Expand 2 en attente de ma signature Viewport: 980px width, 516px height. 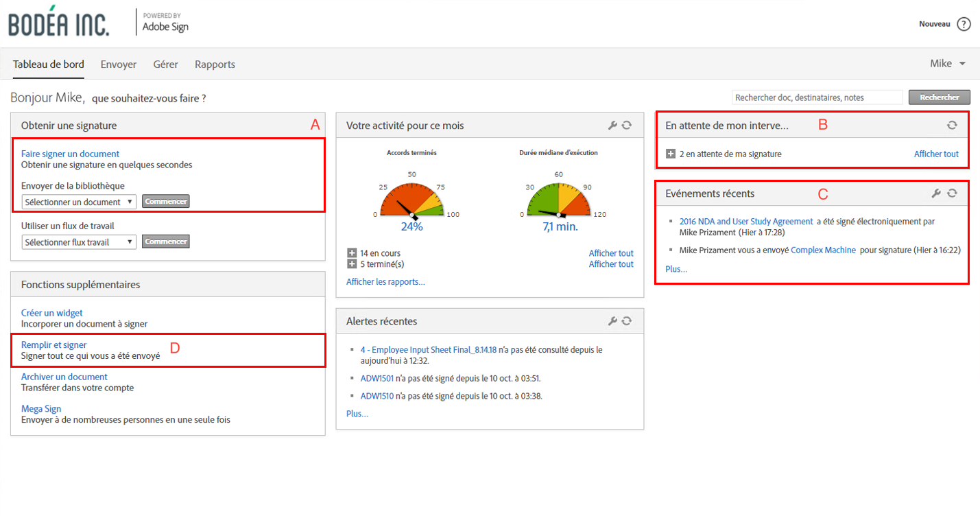(671, 154)
